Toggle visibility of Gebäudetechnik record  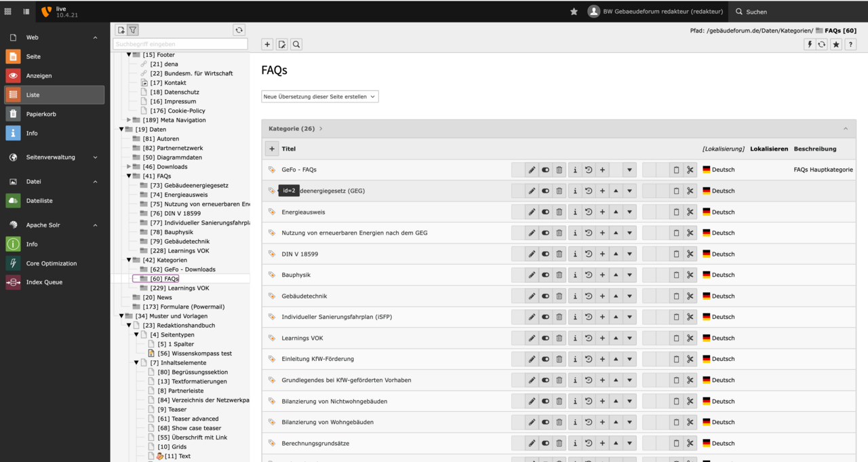point(545,296)
